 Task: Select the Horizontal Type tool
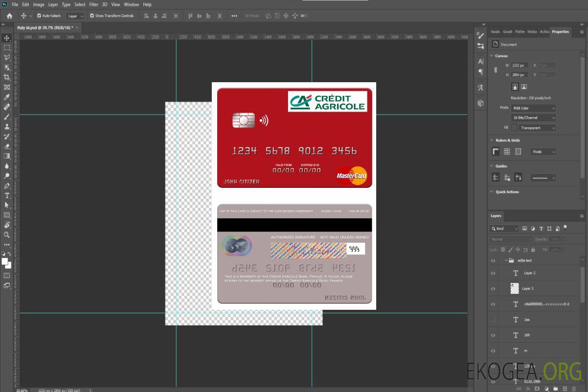click(7, 195)
